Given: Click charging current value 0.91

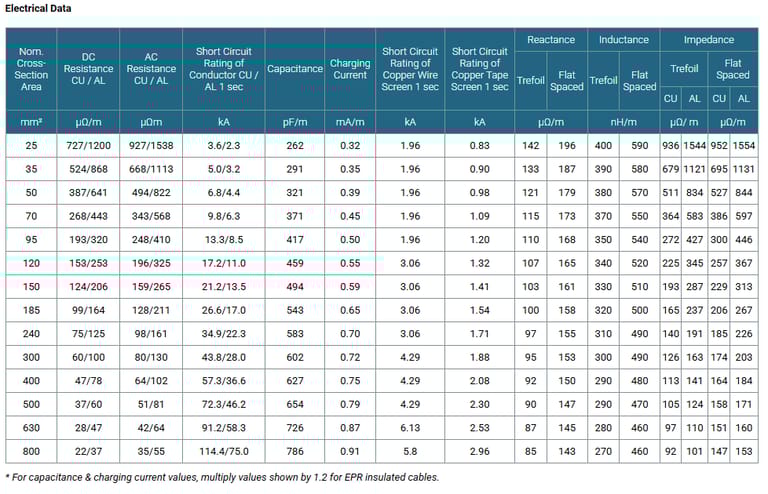Looking at the screenshot, I should pyautogui.click(x=350, y=450).
